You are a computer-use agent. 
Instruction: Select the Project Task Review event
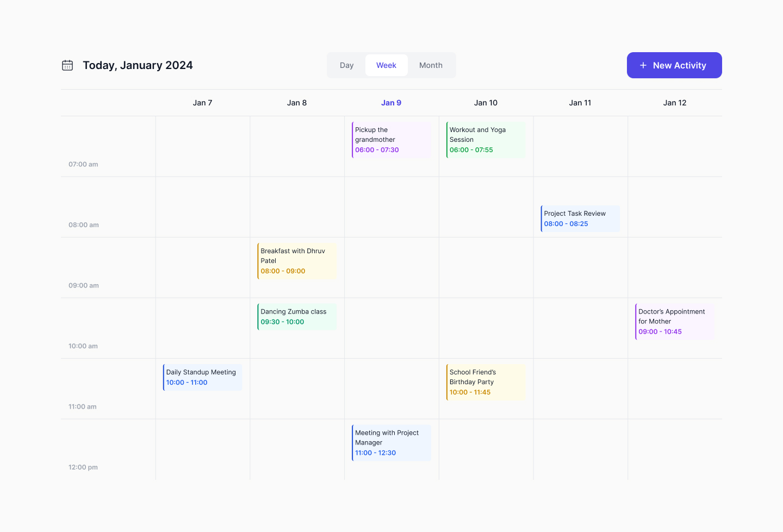tap(580, 218)
